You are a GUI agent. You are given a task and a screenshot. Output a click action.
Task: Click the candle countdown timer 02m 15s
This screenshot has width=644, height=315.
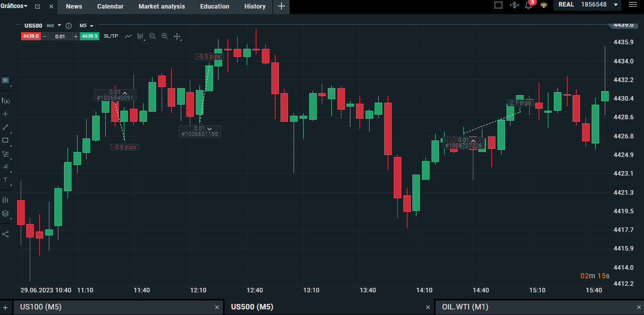click(x=595, y=276)
